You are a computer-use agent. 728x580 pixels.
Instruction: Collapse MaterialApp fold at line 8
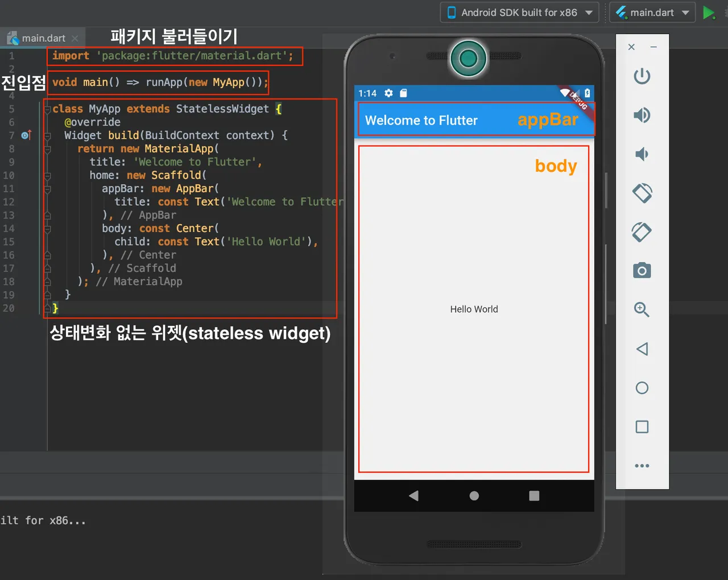point(47,149)
